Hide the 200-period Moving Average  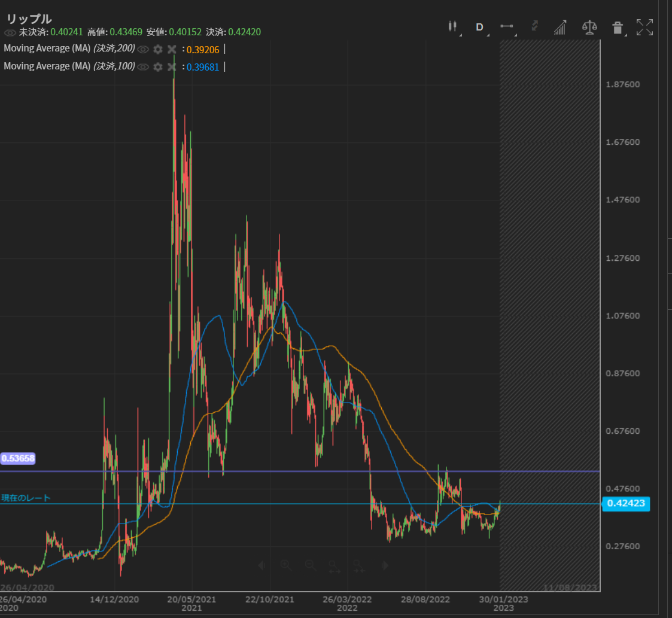pos(143,49)
